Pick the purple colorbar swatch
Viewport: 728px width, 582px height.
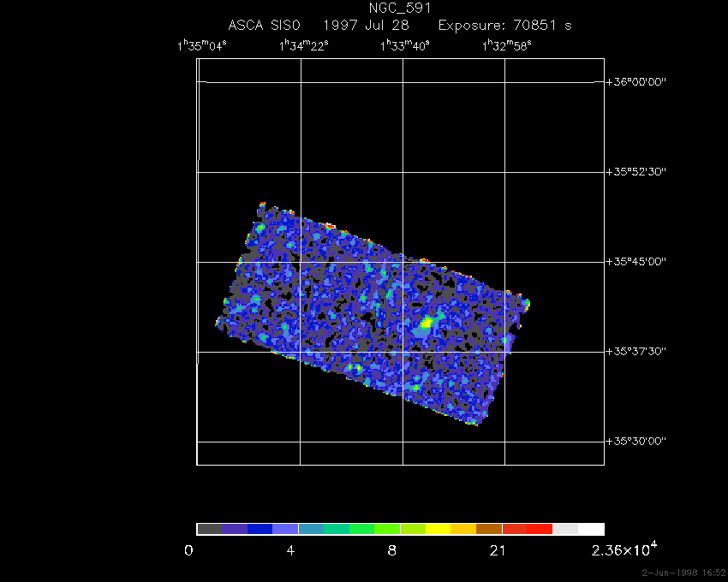click(235, 529)
